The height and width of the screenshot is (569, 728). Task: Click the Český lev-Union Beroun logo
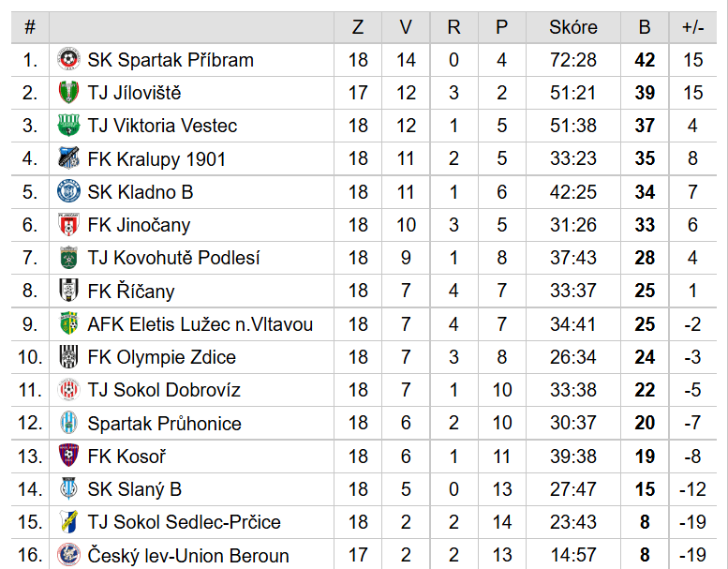point(68,555)
